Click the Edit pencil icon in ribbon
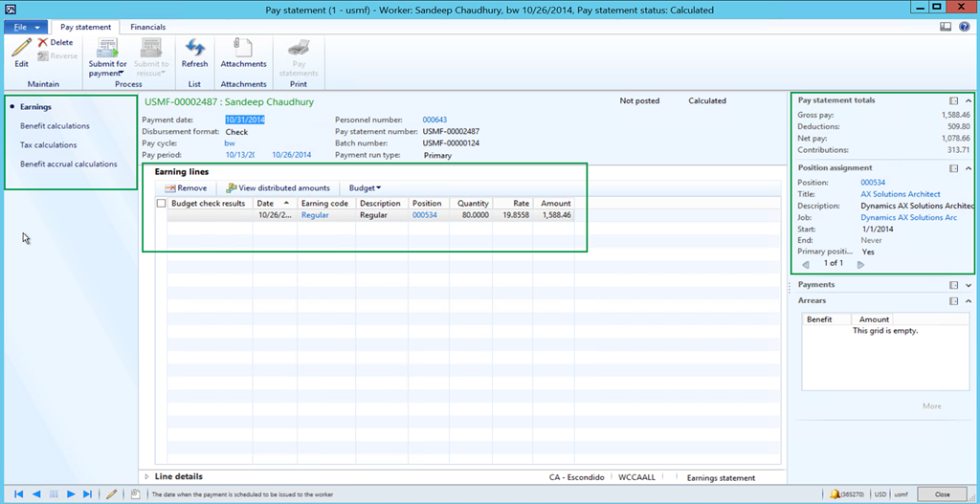 pos(21,48)
